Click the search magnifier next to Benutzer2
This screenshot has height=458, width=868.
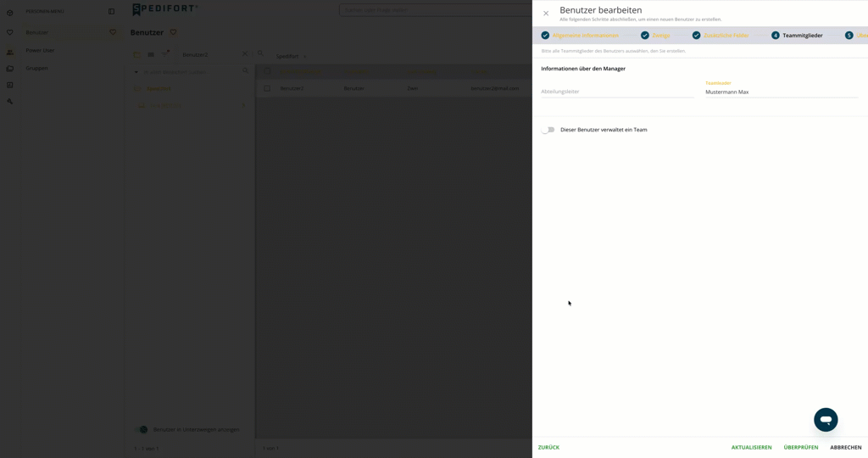pyautogui.click(x=260, y=53)
